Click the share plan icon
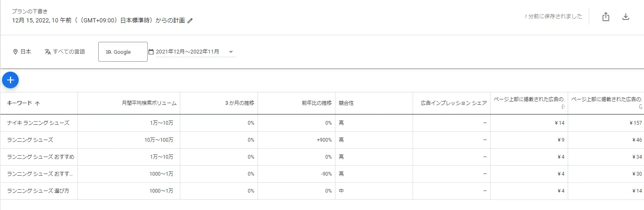The height and width of the screenshot is (210, 644). (x=605, y=17)
